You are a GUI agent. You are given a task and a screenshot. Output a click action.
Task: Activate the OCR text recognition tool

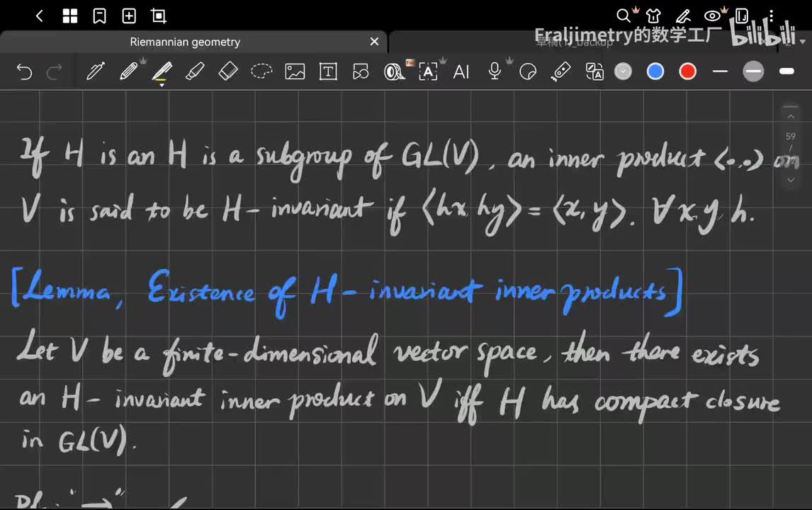(428, 72)
